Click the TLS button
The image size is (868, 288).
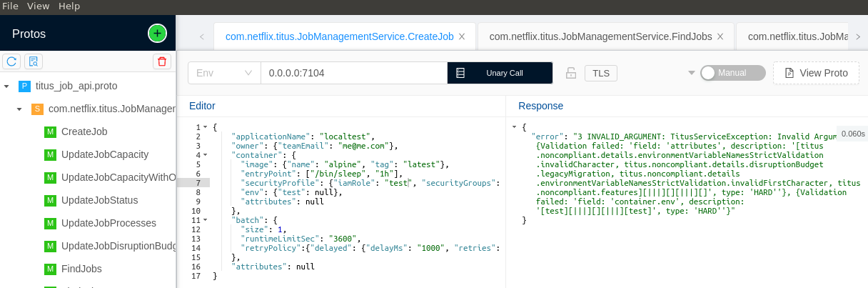(x=600, y=73)
